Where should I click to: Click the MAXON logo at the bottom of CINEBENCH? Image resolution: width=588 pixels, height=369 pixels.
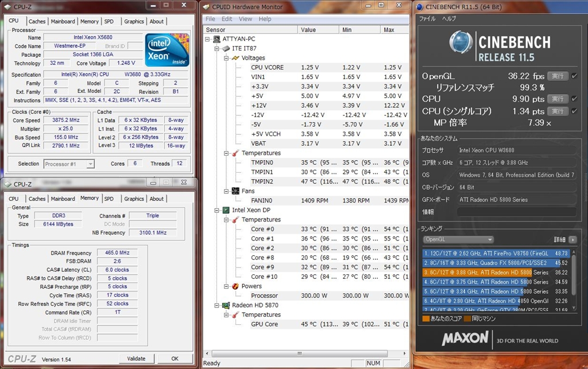(x=465, y=338)
